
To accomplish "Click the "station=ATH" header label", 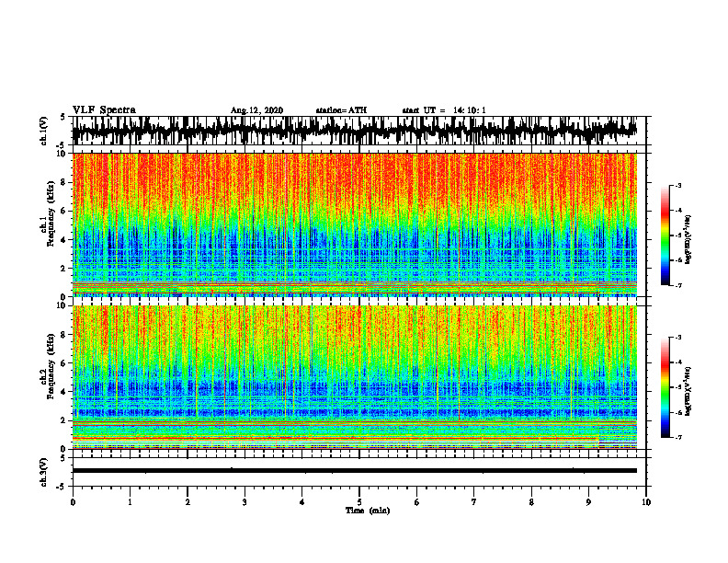I will coord(341,110).
